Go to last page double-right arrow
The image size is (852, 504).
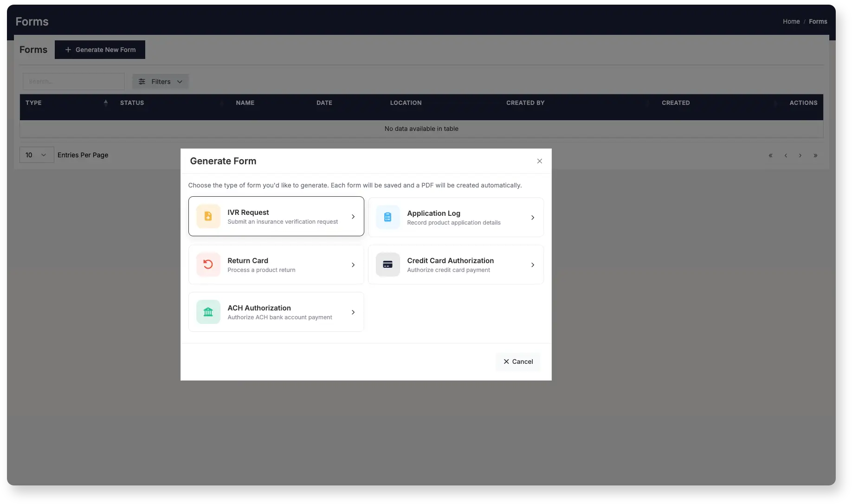tap(815, 155)
